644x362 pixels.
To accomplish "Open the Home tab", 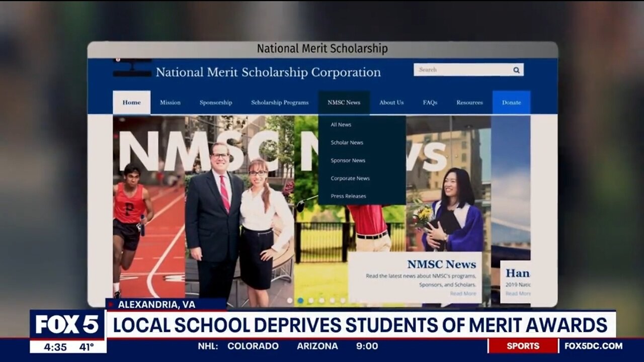I will [131, 103].
